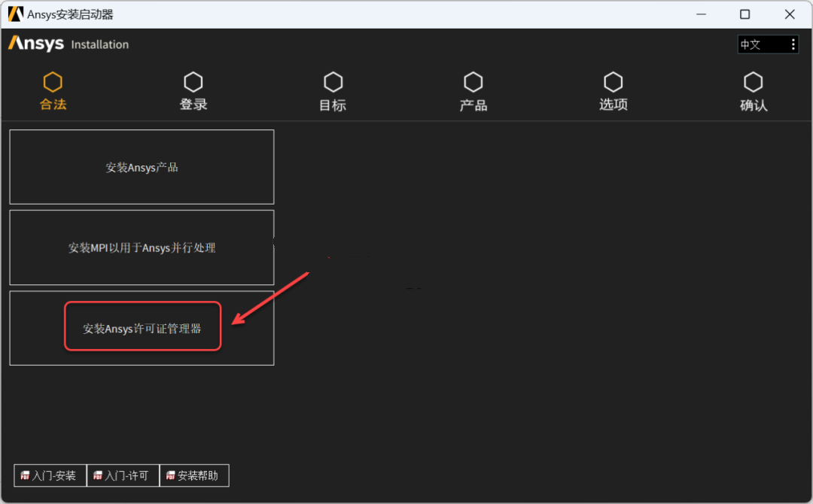Click 安装Ansys产品 button
Image resolution: width=813 pixels, height=504 pixels.
coord(142,167)
